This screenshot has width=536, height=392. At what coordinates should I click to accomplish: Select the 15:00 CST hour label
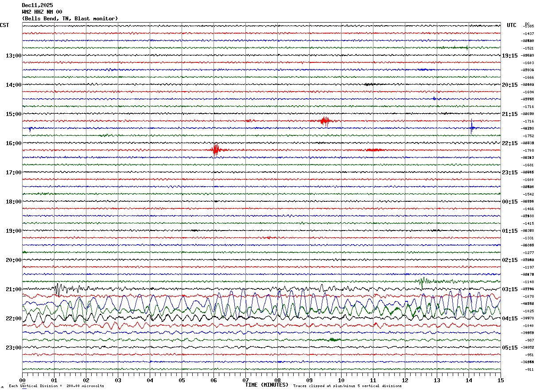[14, 114]
